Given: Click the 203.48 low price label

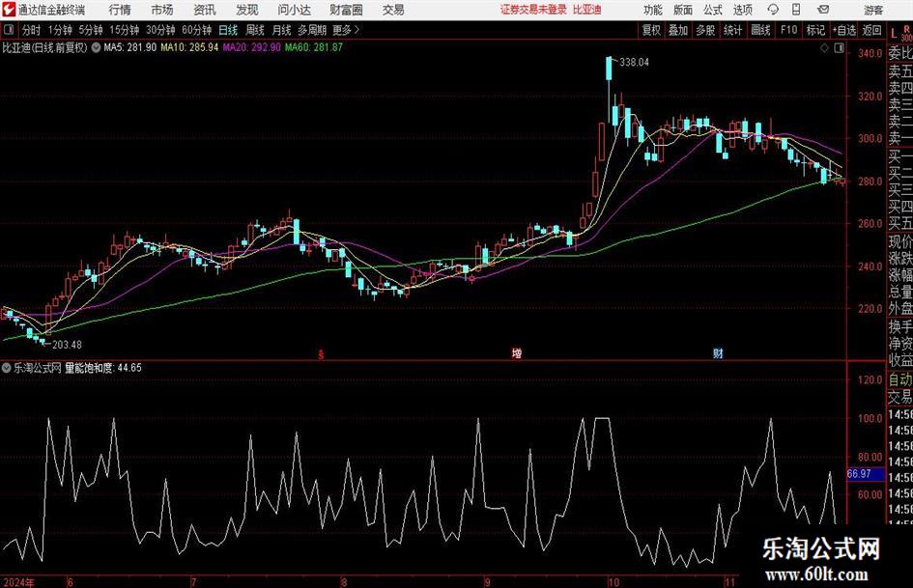Looking at the screenshot, I should coord(67,345).
